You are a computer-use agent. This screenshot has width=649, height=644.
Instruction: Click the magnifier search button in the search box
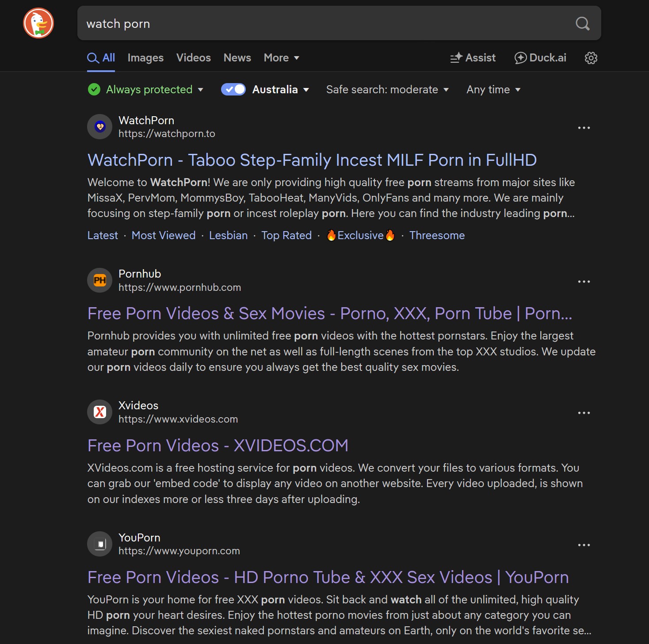pos(583,23)
